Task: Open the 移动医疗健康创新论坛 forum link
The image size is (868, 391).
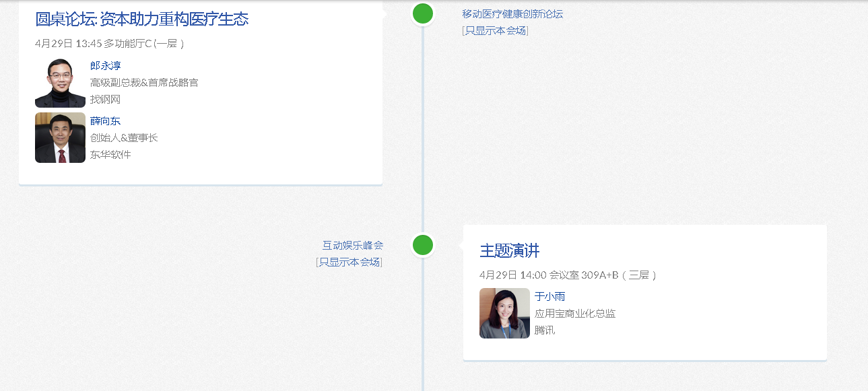Action: [x=512, y=13]
